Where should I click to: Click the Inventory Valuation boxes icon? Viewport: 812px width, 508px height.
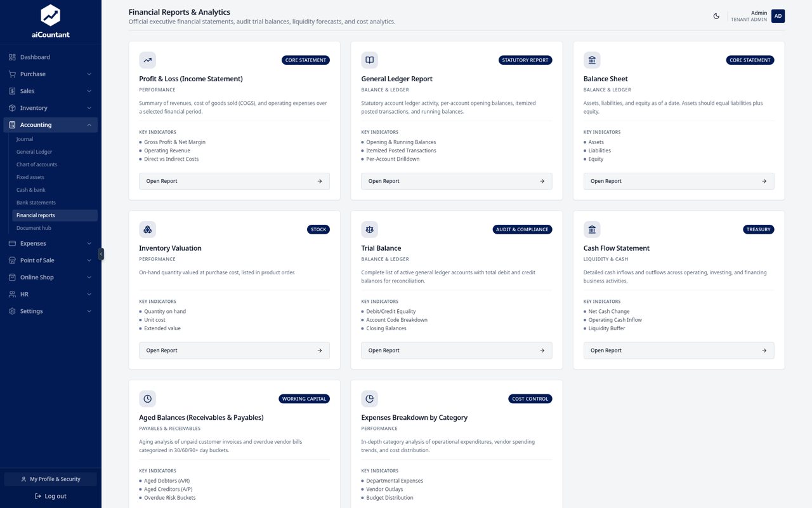147,229
